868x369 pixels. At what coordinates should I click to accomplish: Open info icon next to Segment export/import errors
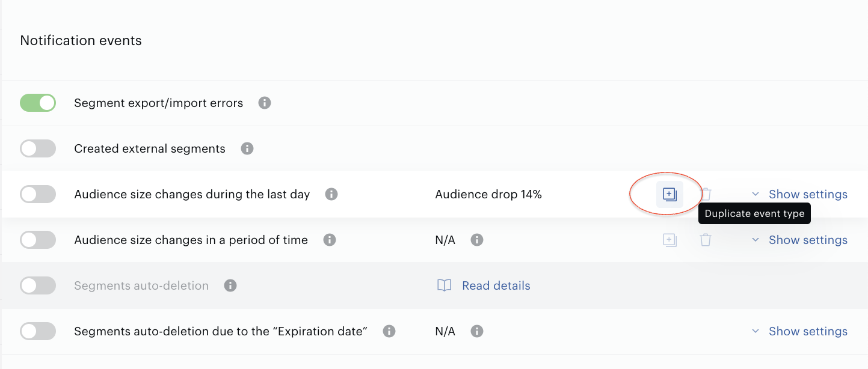(265, 103)
